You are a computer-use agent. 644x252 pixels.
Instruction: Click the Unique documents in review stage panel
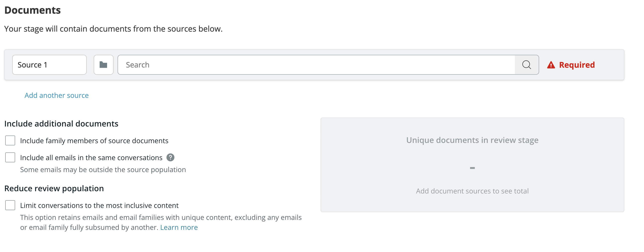(472, 165)
